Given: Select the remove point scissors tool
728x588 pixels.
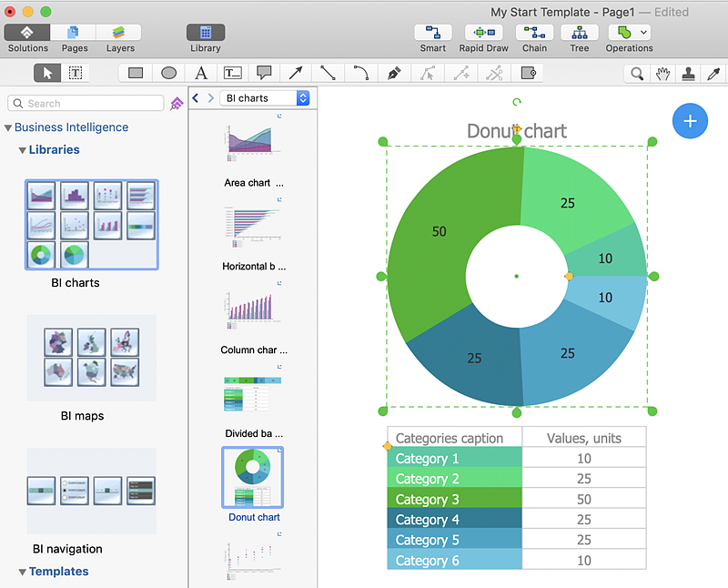Looking at the screenshot, I should coord(494,73).
